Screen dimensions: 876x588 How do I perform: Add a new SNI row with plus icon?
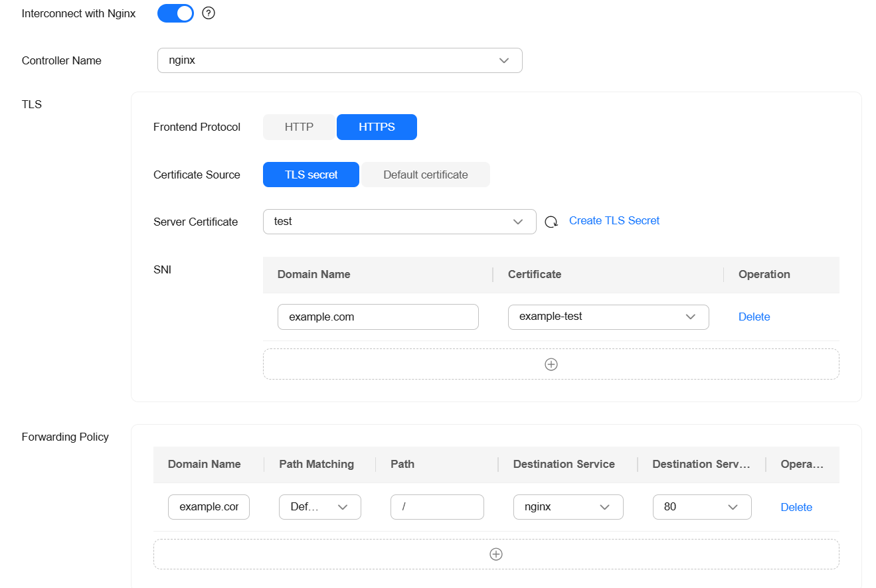(x=551, y=364)
